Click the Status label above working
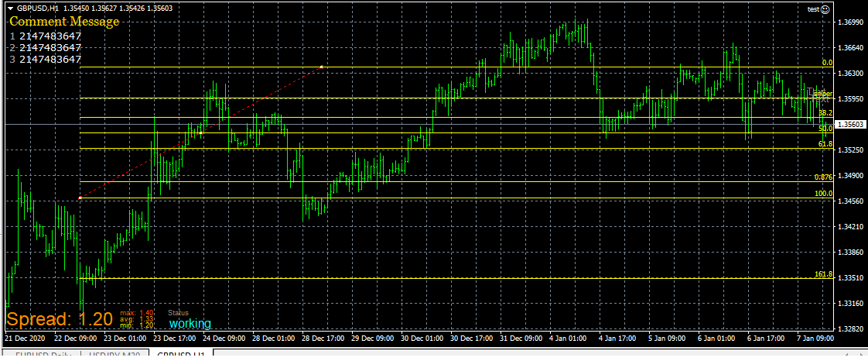The width and height of the screenshot is (868, 361). click(x=178, y=313)
